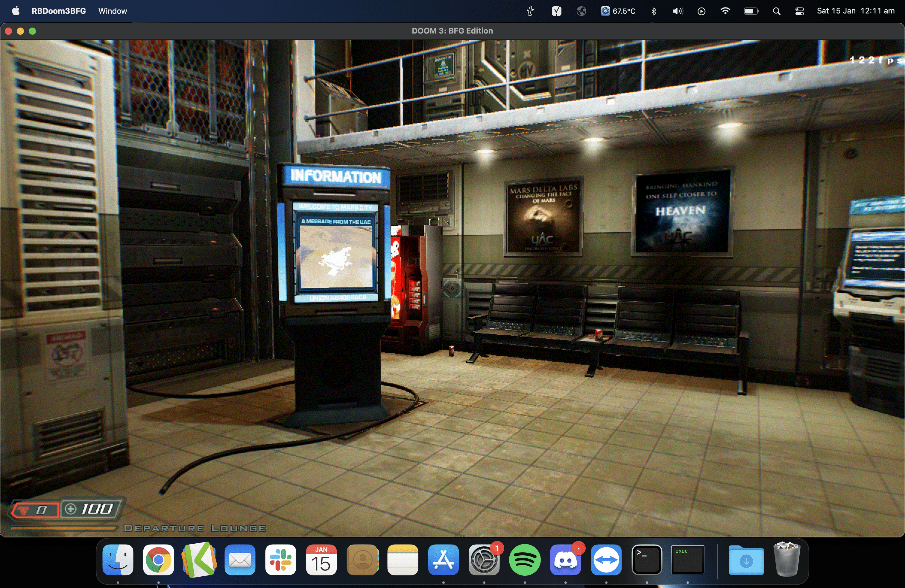Open the App Store from the Dock
The width and height of the screenshot is (905, 588).
point(444,560)
